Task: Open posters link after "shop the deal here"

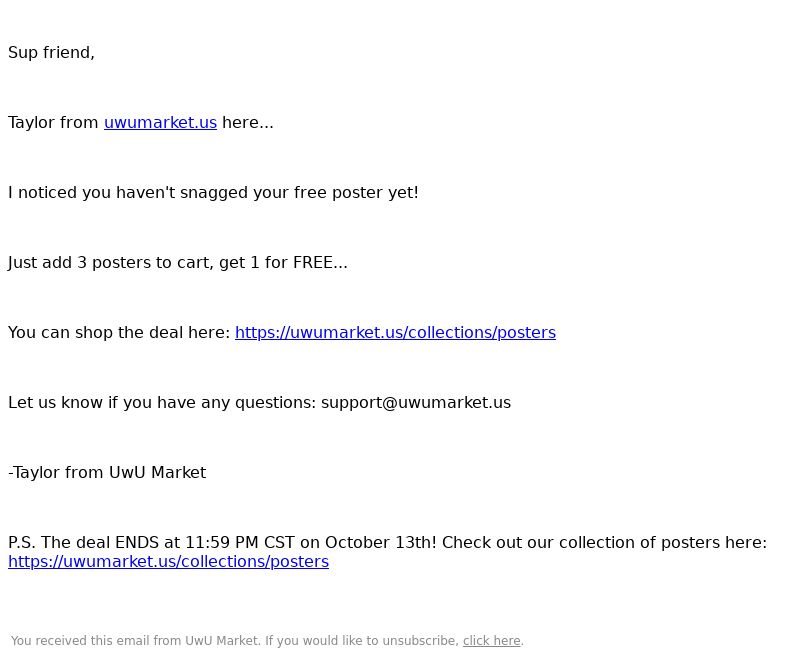Action: (x=395, y=333)
